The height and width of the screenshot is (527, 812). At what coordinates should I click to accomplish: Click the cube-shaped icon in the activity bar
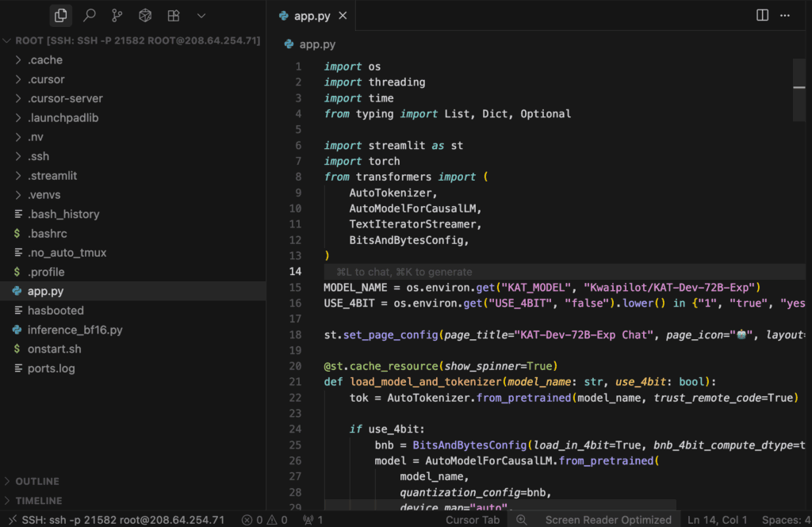pyautogui.click(x=145, y=15)
